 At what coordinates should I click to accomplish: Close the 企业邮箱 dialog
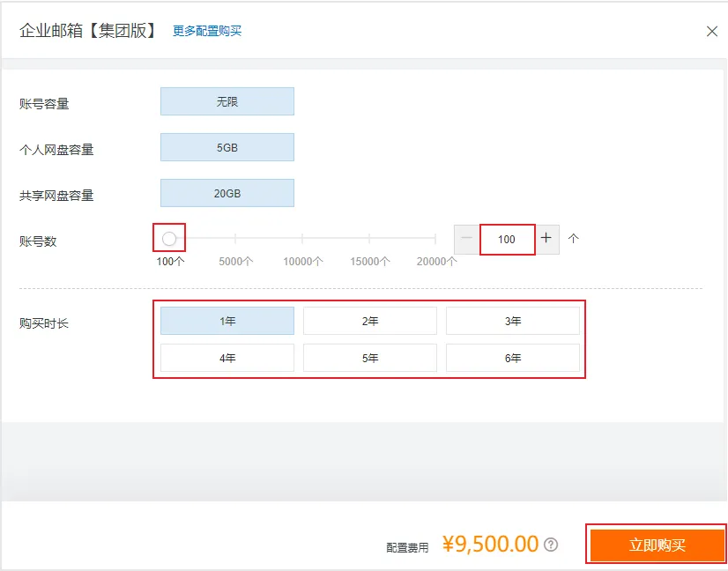tap(712, 31)
